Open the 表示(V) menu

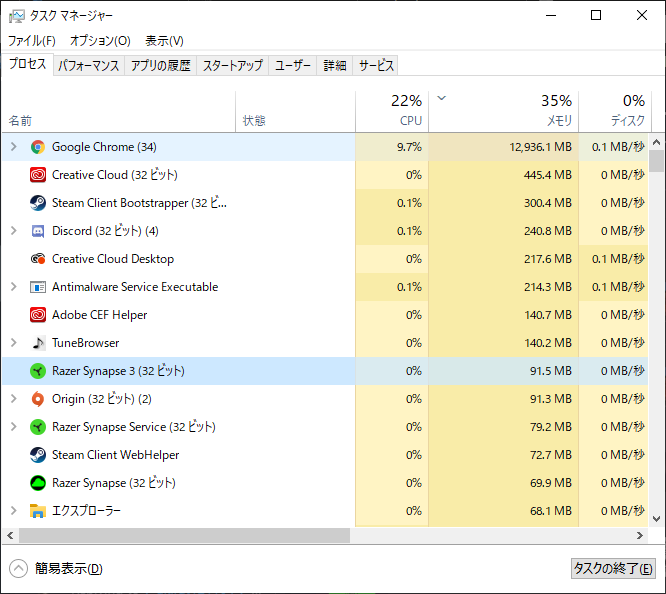164,41
